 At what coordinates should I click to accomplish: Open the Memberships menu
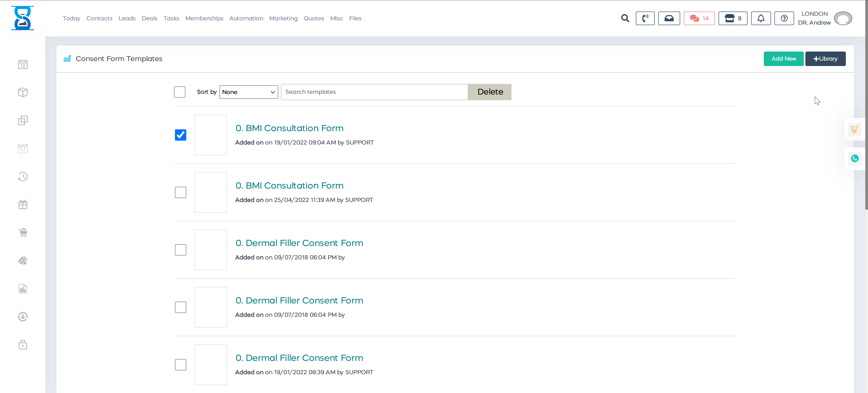(204, 18)
